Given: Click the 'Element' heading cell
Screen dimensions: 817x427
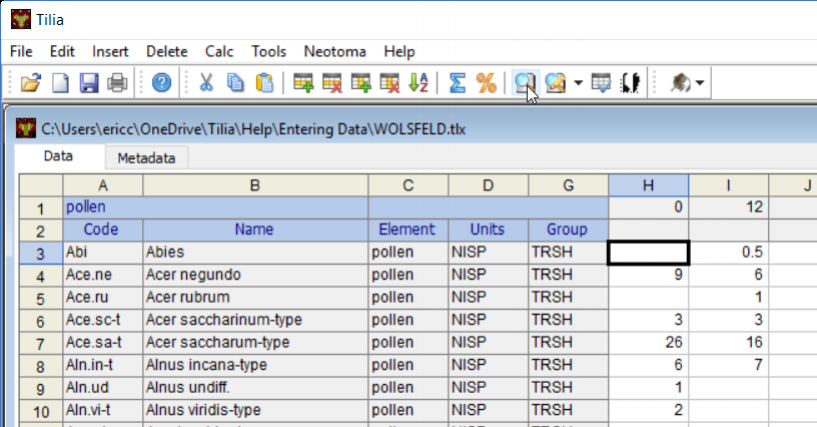Looking at the screenshot, I should pos(408,230).
